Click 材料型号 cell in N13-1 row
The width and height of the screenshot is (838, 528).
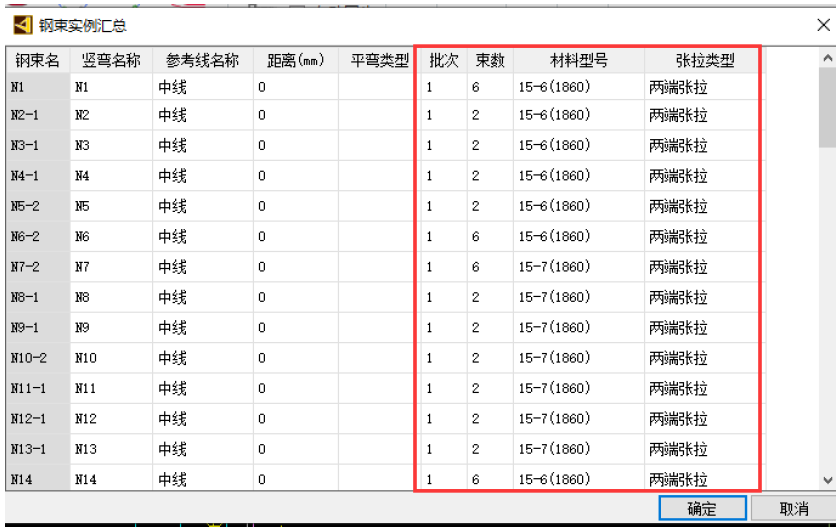tap(579, 449)
